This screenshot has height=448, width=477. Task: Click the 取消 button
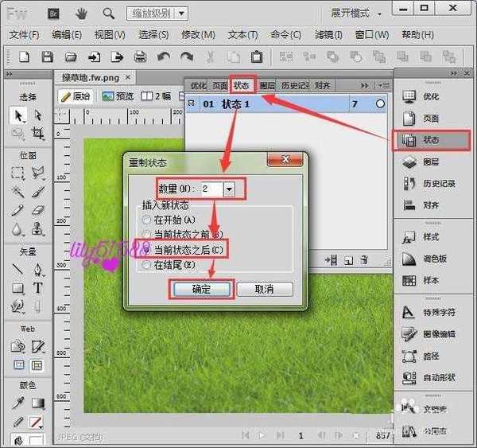coord(265,289)
